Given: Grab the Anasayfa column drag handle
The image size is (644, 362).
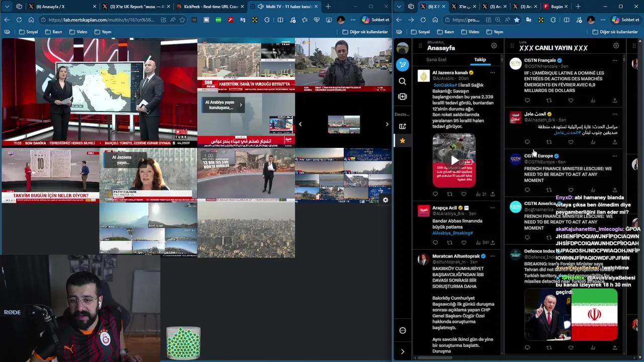Looking at the screenshot, I should tap(420, 46).
